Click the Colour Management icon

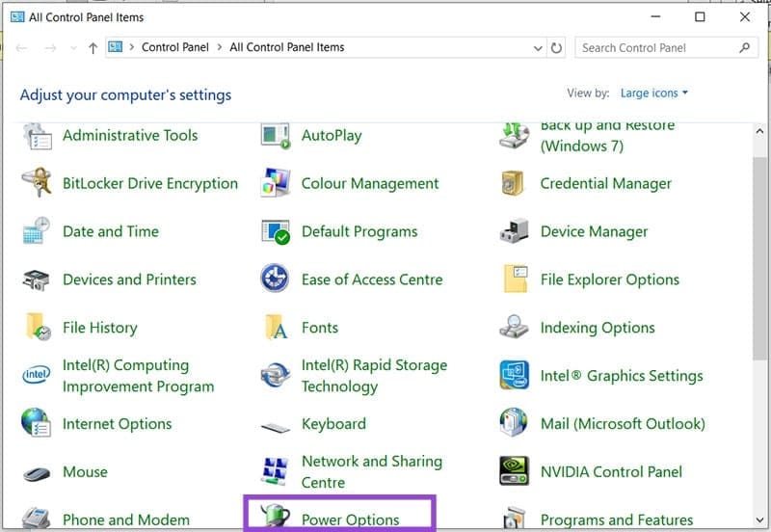coord(276,183)
